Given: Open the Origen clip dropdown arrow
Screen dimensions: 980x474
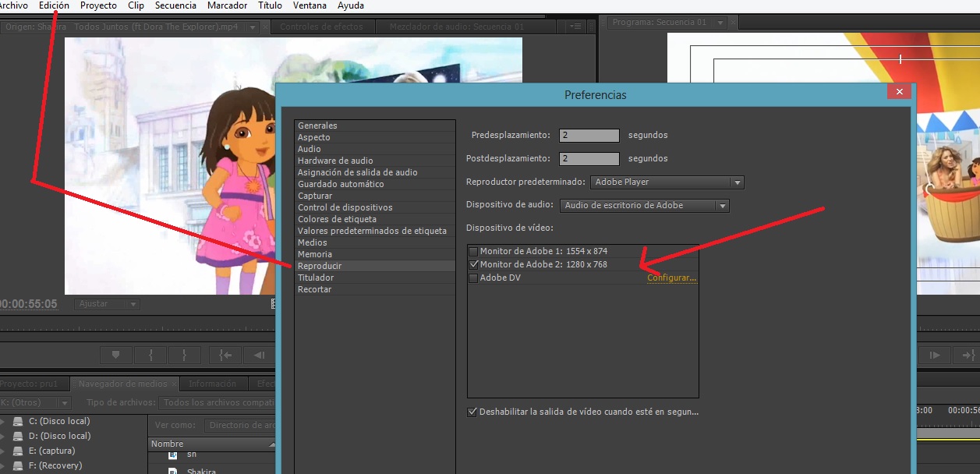Looking at the screenshot, I should click(x=252, y=27).
